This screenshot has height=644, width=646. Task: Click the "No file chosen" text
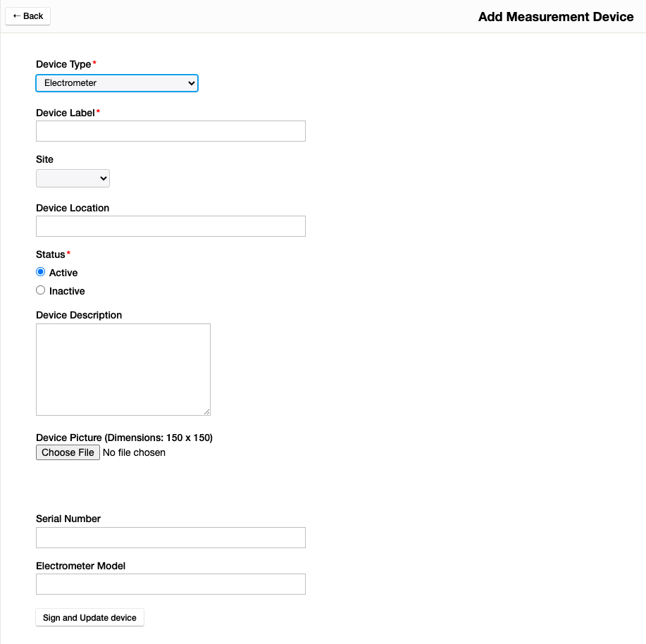(134, 452)
